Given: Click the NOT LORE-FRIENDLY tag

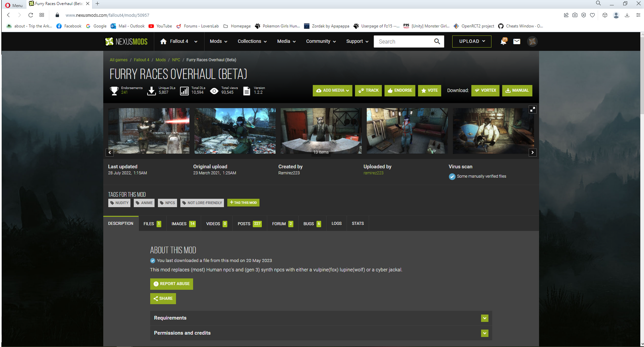Looking at the screenshot, I should (202, 203).
